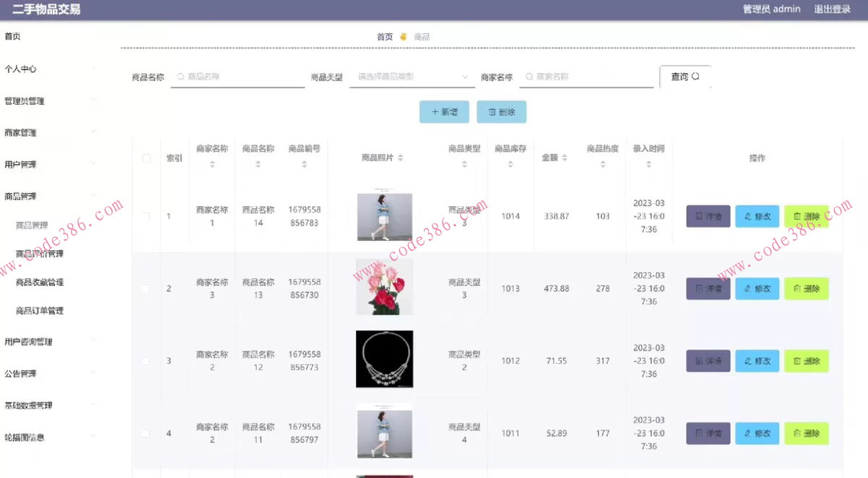
Task: Click the 退出登录 link
Action: [x=833, y=9]
